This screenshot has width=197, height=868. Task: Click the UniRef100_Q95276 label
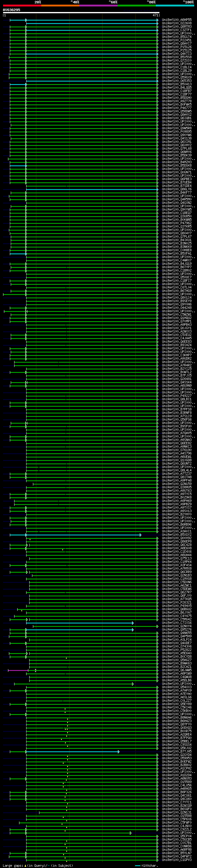(177, 629)
